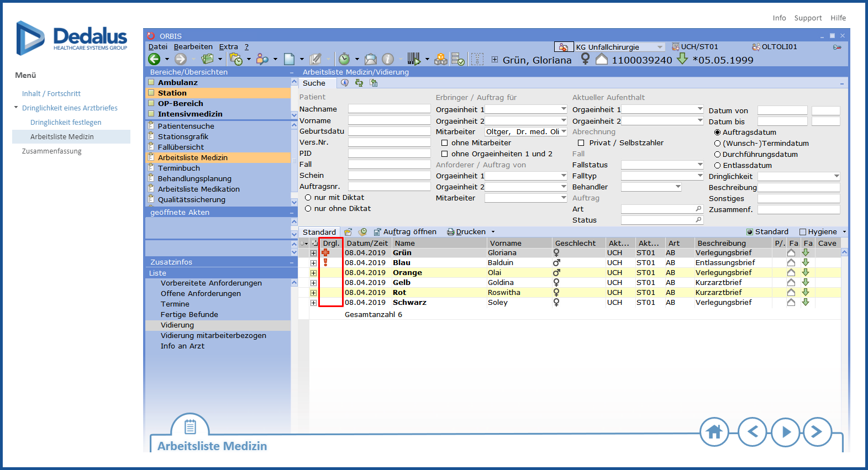Image resolution: width=868 pixels, height=470 pixels.
Task: Open the Bearbeiten menu
Action: tap(193, 47)
